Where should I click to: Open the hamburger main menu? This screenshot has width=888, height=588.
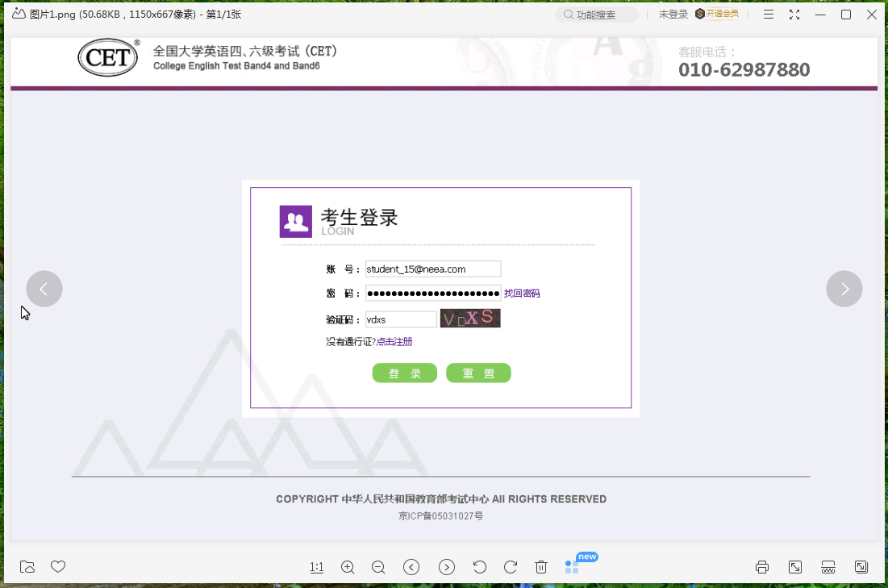pos(769,15)
